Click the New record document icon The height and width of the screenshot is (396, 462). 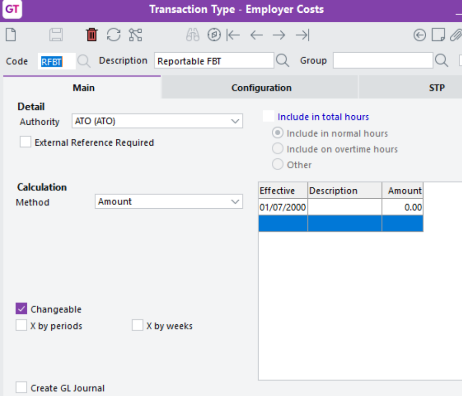click(11, 35)
